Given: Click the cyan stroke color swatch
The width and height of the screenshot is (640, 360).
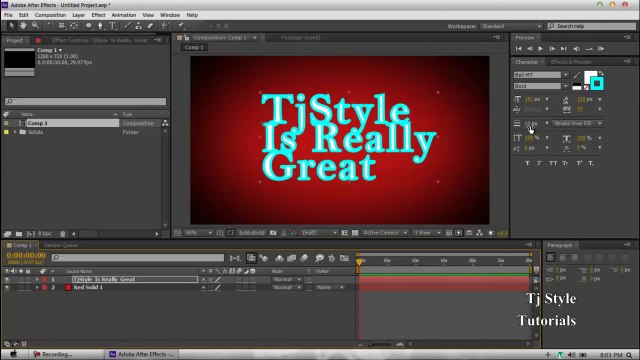Looking at the screenshot, I should pos(597,84).
